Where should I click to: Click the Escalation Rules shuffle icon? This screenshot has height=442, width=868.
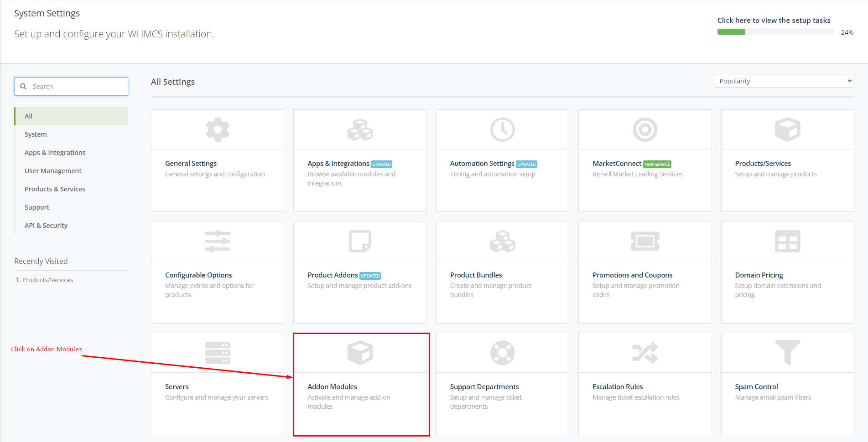click(x=645, y=353)
